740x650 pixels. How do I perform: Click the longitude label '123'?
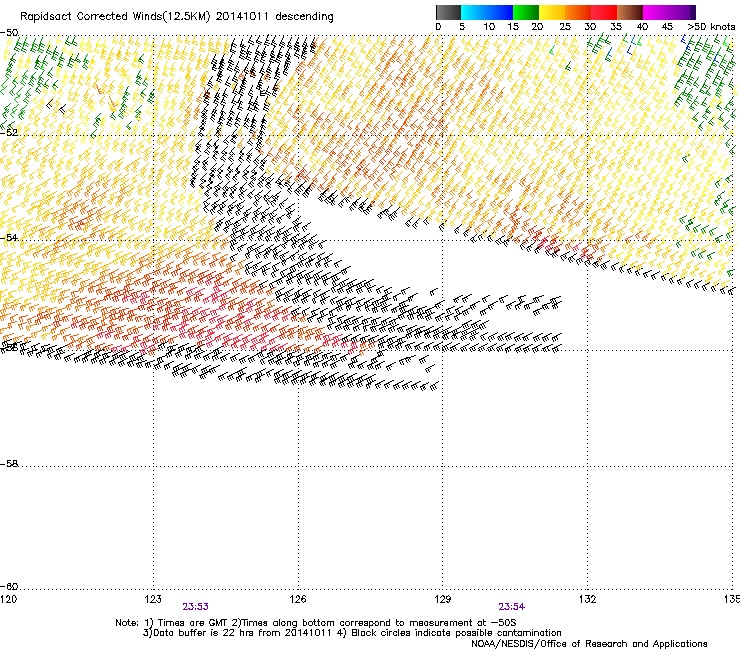[153, 599]
